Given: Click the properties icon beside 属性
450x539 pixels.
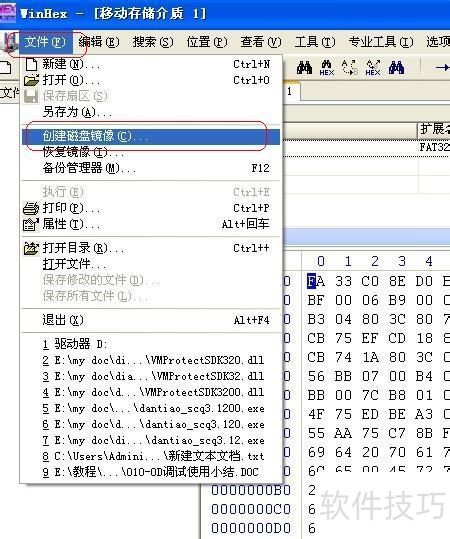Looking at the screenshot, I should click(31, 225).
